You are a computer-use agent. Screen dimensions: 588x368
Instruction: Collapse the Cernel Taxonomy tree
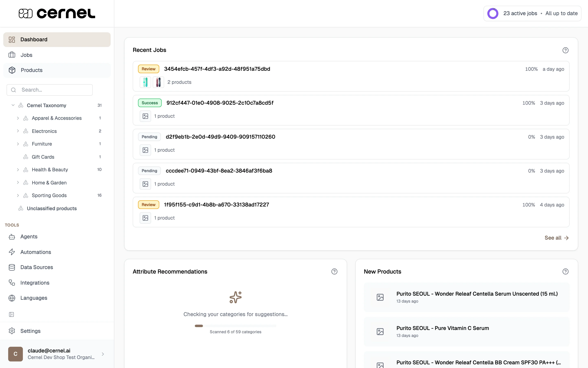13,105
